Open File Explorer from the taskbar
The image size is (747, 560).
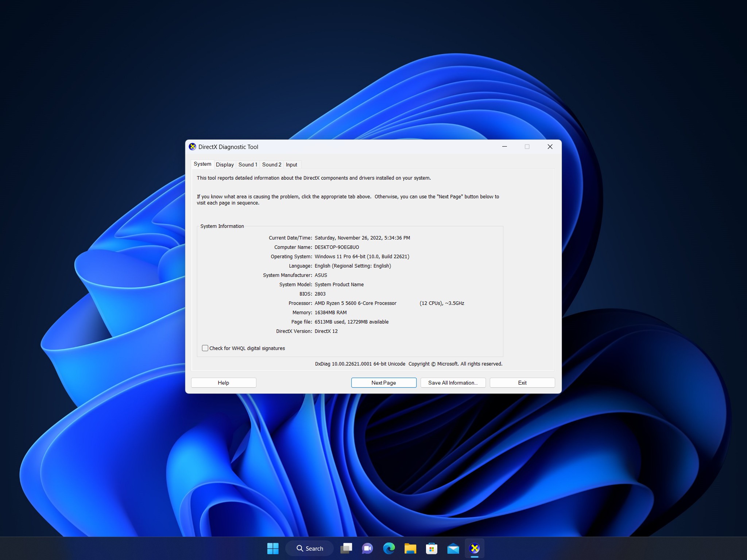pos(410,548)
